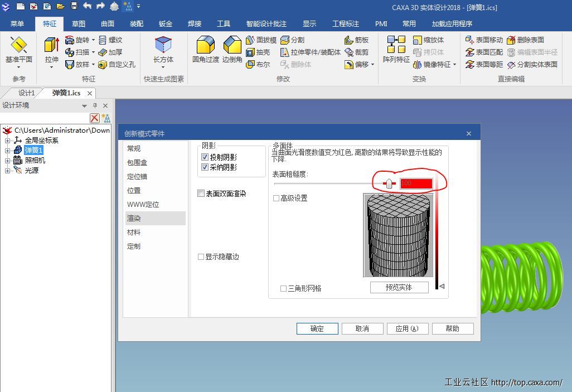The height and width of the screenshot is (392, 572).
Task: Open 拉伸零件/装配体 tool
Action: 311,52
